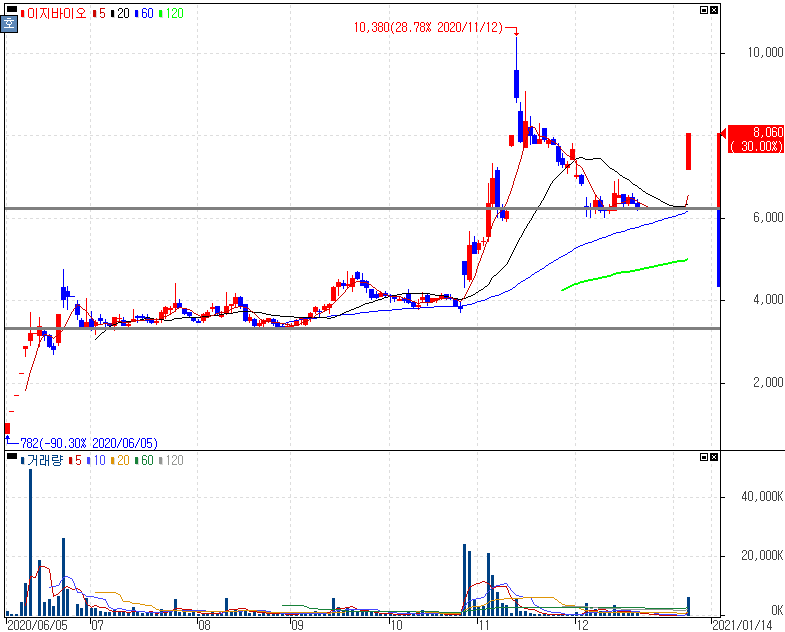The height and width of the screenshot is (632, 785).
Task: Click the 782 low price annotation
Action: pos(89,443)
